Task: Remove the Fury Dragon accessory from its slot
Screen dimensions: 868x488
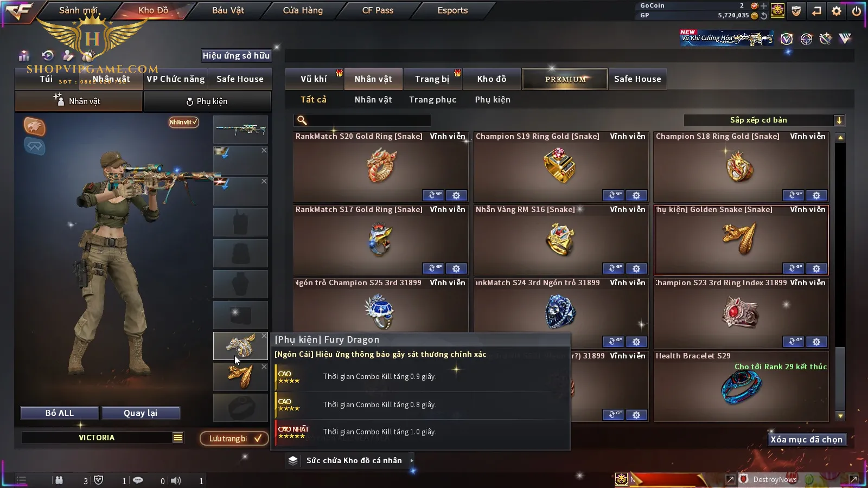Action: tap(264, 336)
